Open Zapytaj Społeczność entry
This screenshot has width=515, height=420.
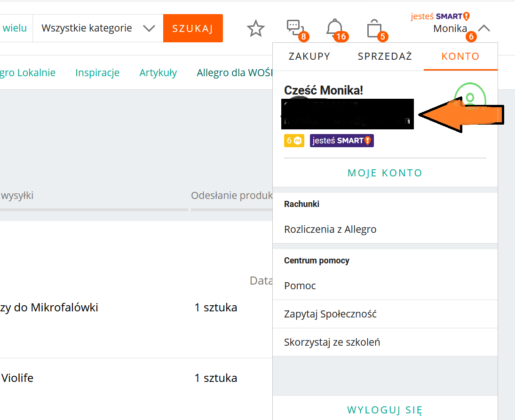(385, 314)
